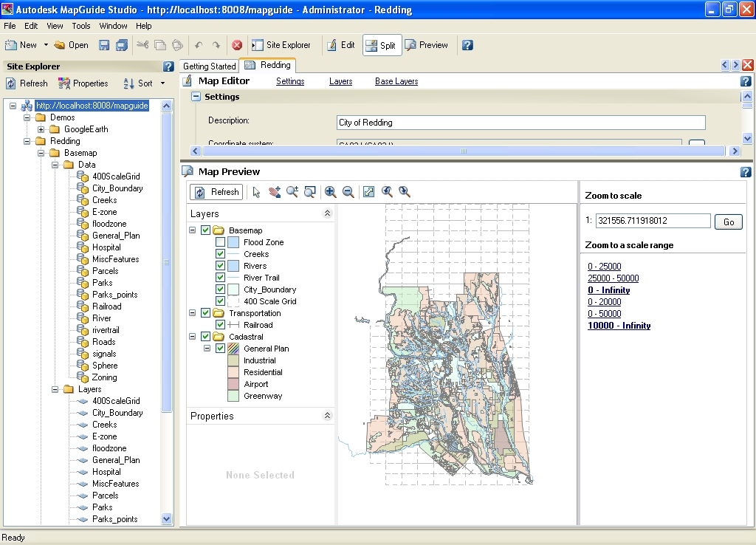Open Site Explorer Properties
The image size is (756, 545).
(83, 83)
